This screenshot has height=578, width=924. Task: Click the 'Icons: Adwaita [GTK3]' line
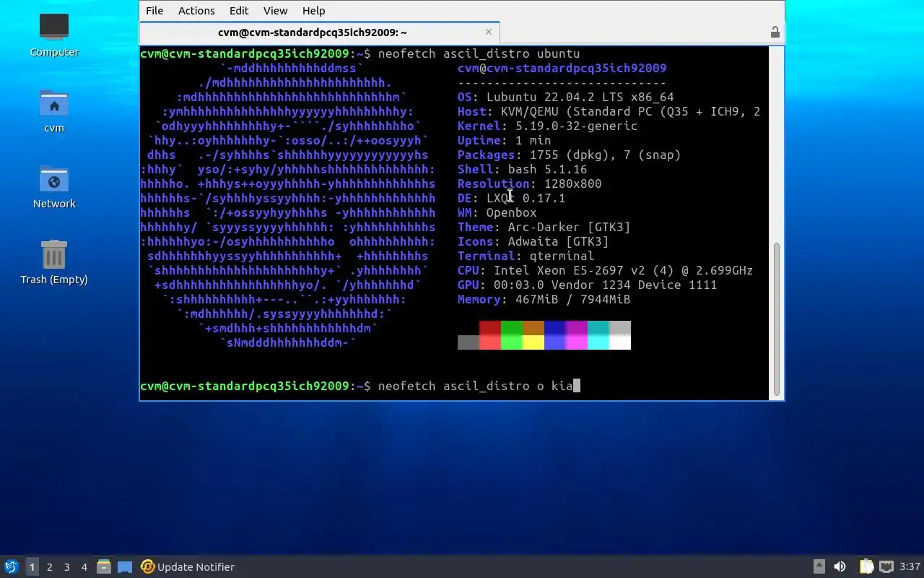pyautogui.click(x=533, y=241)
